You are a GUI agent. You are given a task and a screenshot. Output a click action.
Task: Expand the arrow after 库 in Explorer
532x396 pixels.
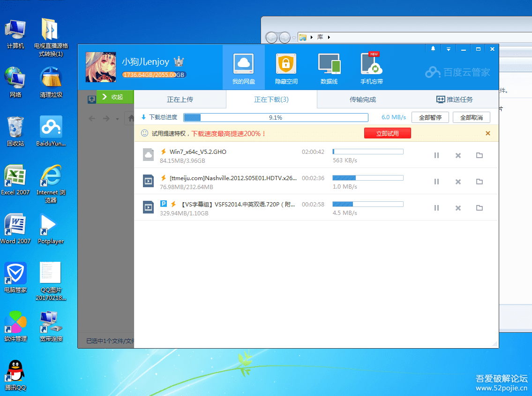pos(329,37)
